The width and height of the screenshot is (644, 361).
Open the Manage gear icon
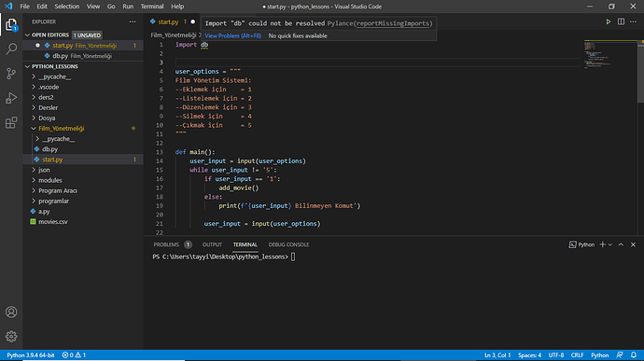pyautogui.click(x=11, y=337)
